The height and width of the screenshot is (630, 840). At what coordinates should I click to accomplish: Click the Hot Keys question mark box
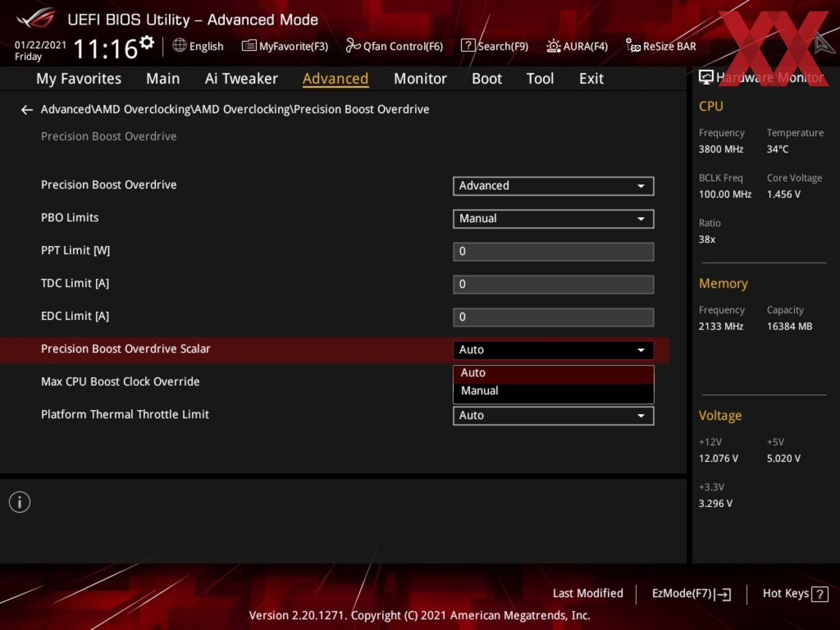coord(820,594)
